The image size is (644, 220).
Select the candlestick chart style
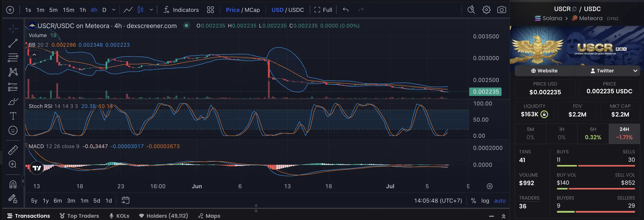click(x=140, y=10)
